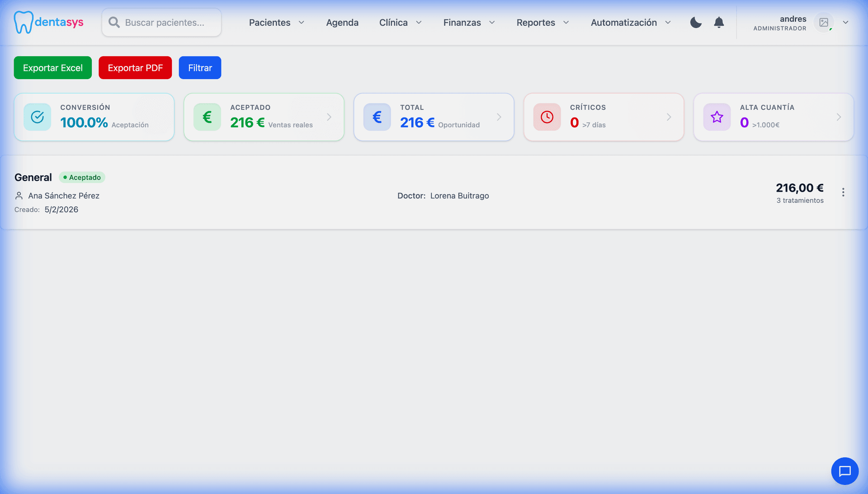The height and width of the screenshot is (494, 868).
Task: Open three-dot menu for General budget
Action: point(843,192)
